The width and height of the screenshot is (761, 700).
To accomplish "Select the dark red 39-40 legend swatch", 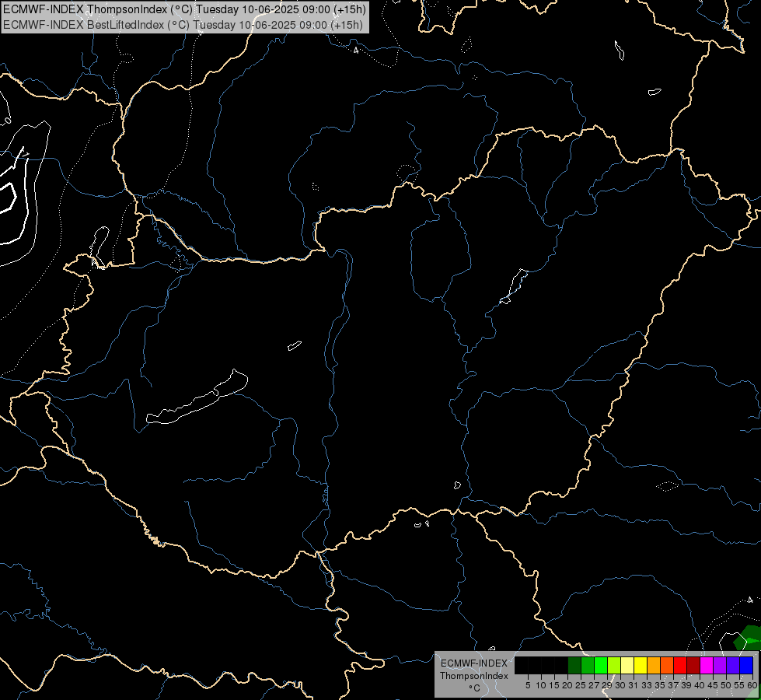I will pos(693,665).
